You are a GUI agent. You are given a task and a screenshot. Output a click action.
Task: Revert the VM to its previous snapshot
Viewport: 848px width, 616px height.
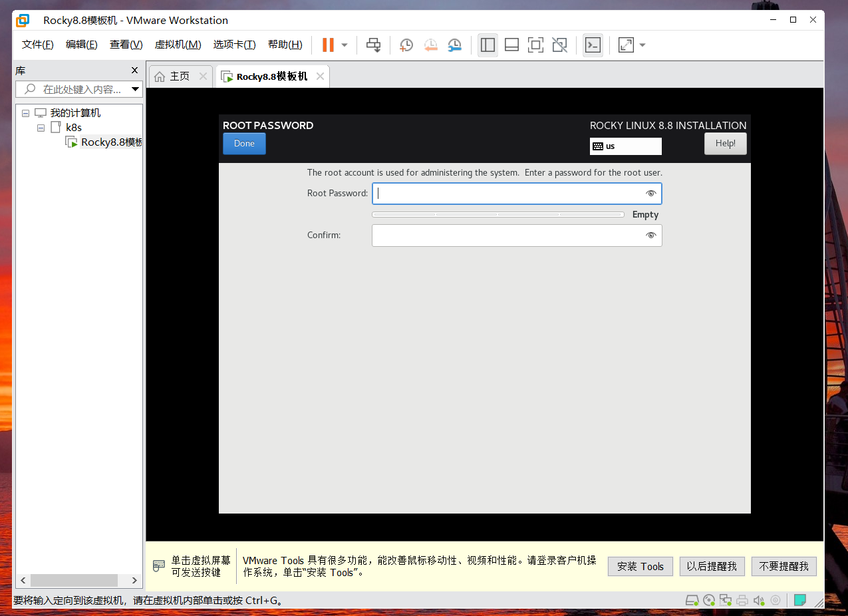pyautogui.click(x=430, y=45)
